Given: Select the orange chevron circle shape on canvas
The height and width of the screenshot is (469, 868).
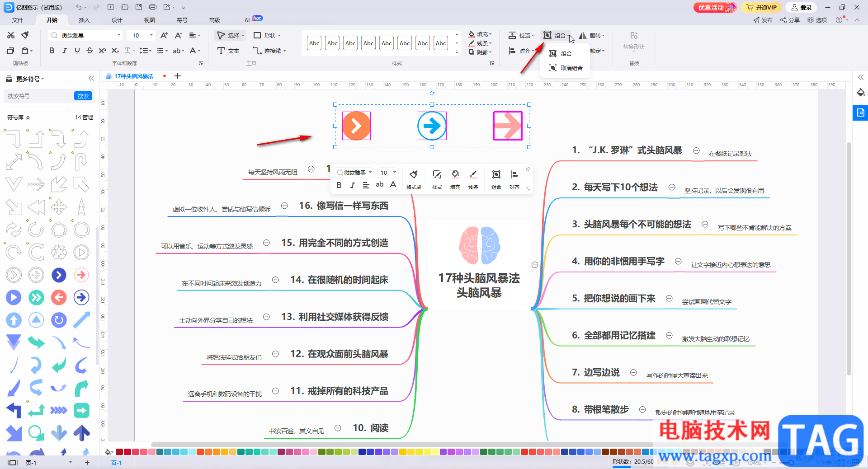Looking at the screenshot, I should coord(356,126).
